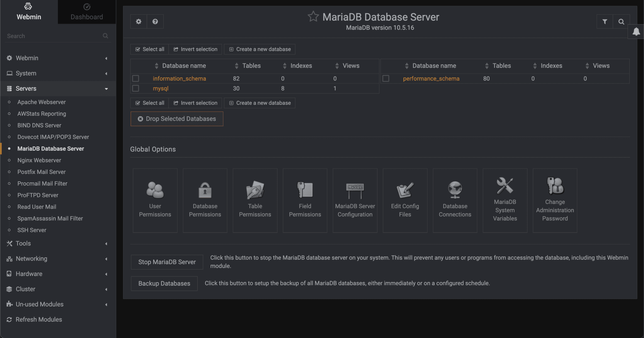The height and width of the screenshot is (338, 644).
Task: Click top Select all button
Action: 150,49
